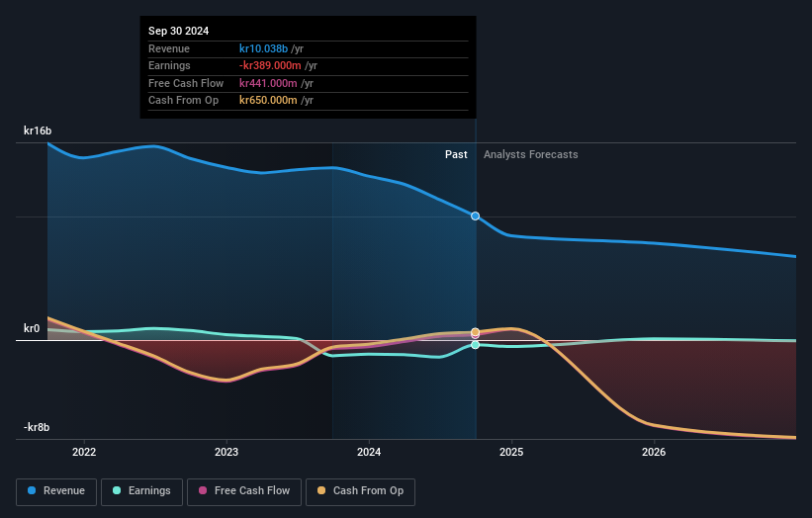Click the Cash From Op label in tooltip
Image resolution: width=812 pixels, height=518 pixels.
click(183, 101)
